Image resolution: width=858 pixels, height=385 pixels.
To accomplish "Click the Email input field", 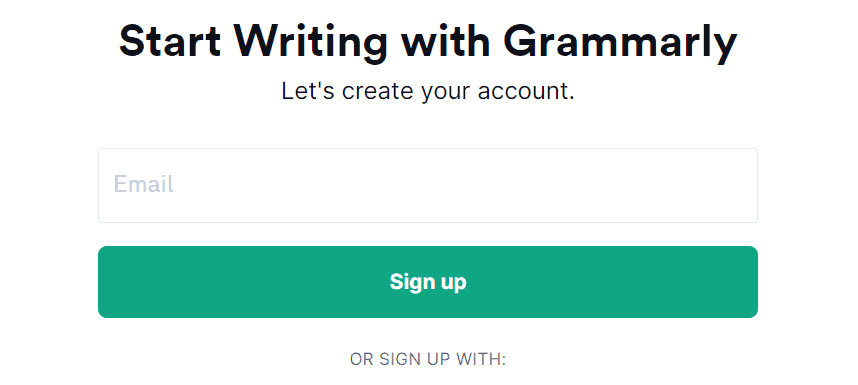I will pos(428,185).
